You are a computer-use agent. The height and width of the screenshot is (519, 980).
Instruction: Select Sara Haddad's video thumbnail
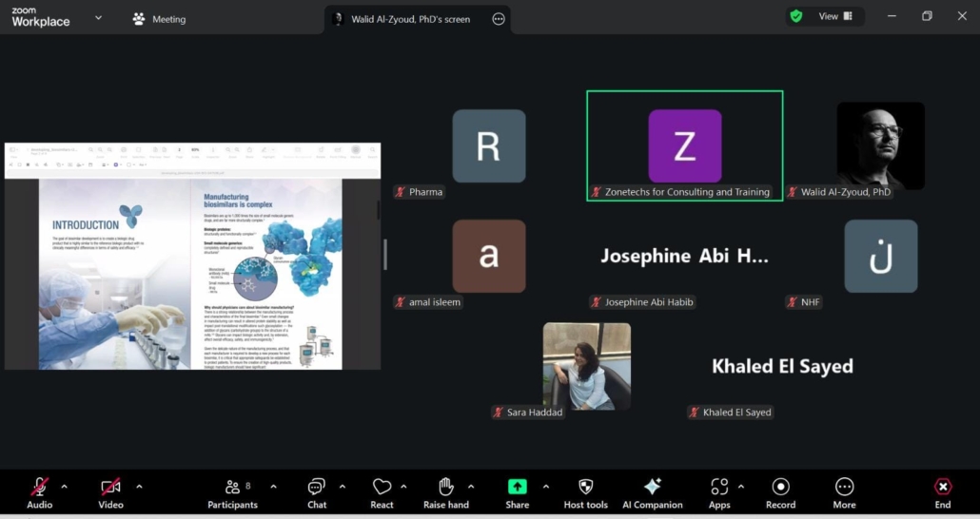coord(586,366)
